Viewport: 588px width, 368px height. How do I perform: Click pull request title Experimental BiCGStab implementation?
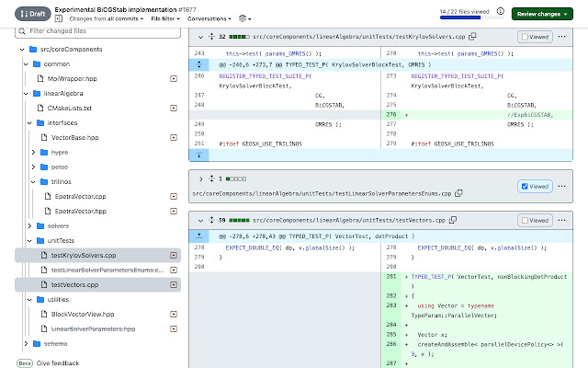point(116,9)
